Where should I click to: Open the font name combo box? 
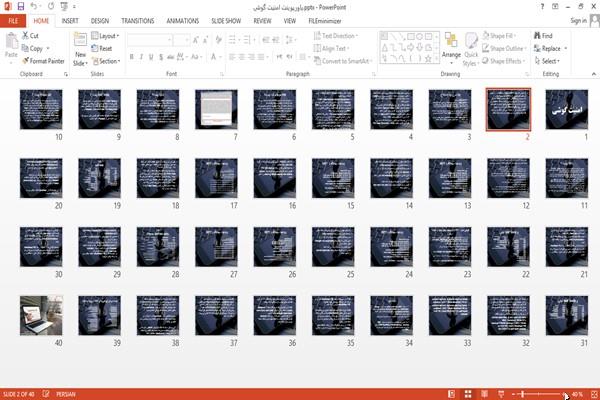pos(149,40)
